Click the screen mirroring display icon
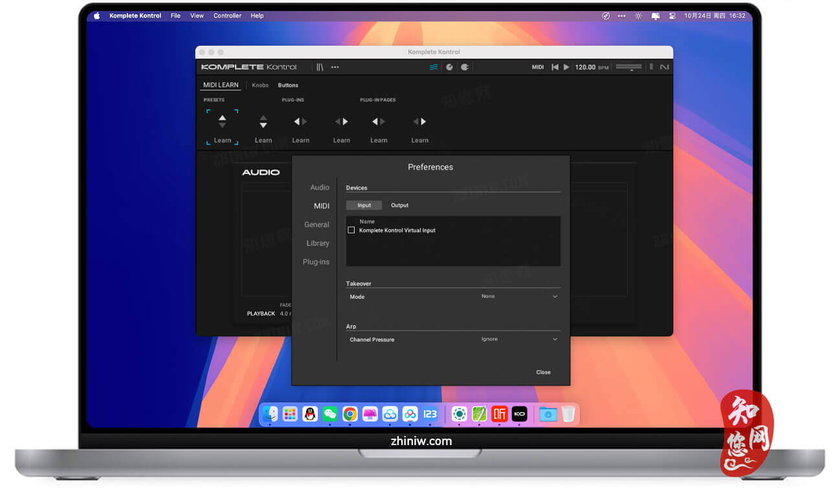Viewport: 840px width, 504px height. point(656,16)
